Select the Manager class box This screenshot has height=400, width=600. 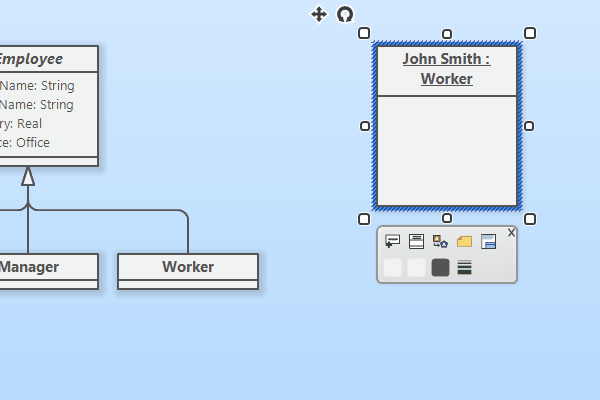coord(49,271)
